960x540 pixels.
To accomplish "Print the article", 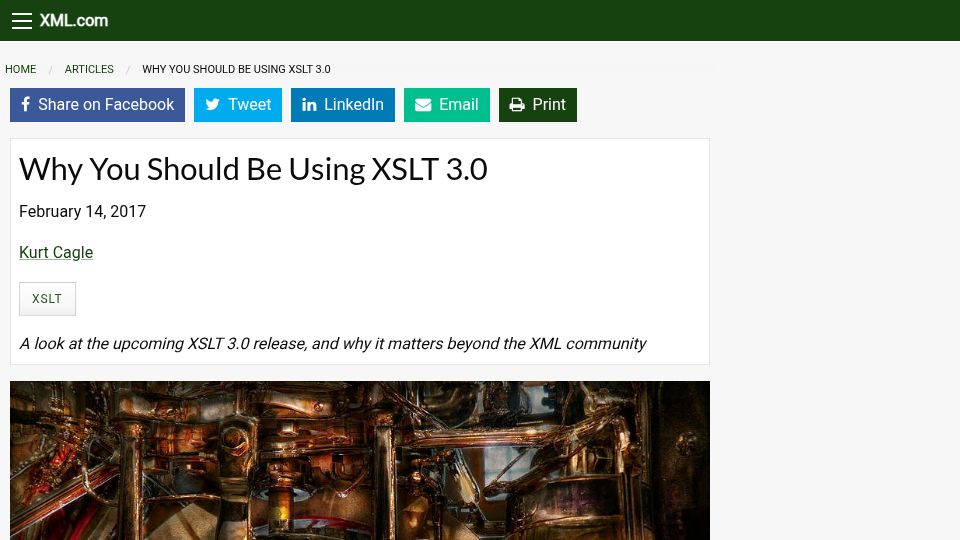I will pos(538,105).
